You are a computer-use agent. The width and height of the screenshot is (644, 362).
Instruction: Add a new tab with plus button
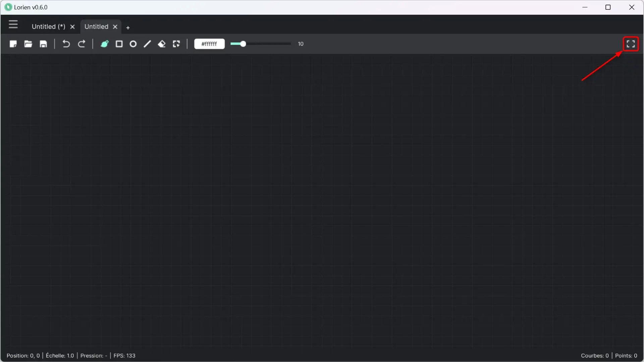click(x=128, y=27)
